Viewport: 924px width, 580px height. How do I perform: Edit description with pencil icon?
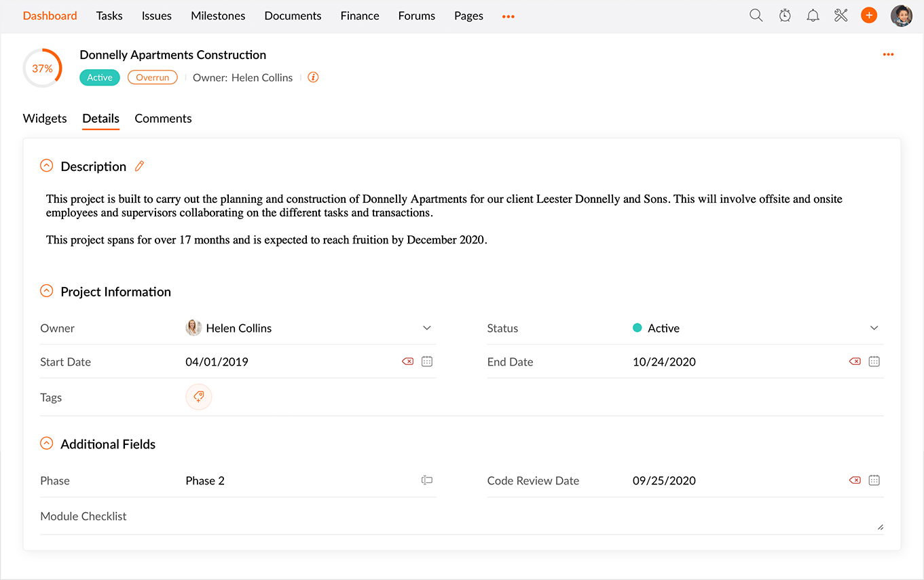coord(140,166)
